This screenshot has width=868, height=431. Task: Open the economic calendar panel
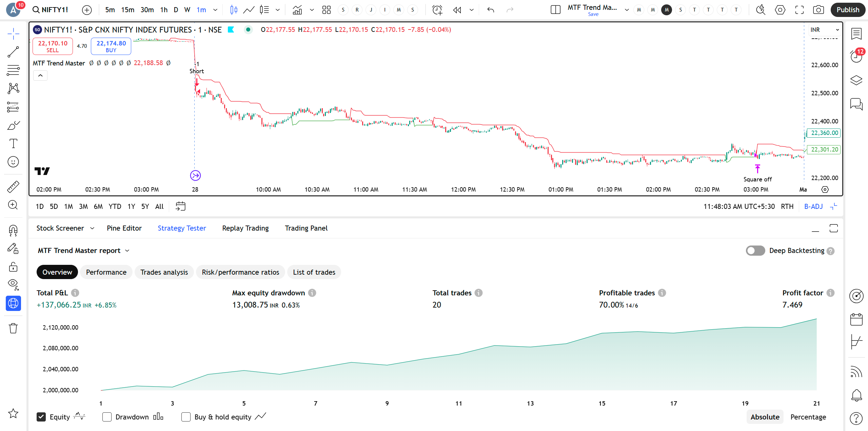coord(856,319)
